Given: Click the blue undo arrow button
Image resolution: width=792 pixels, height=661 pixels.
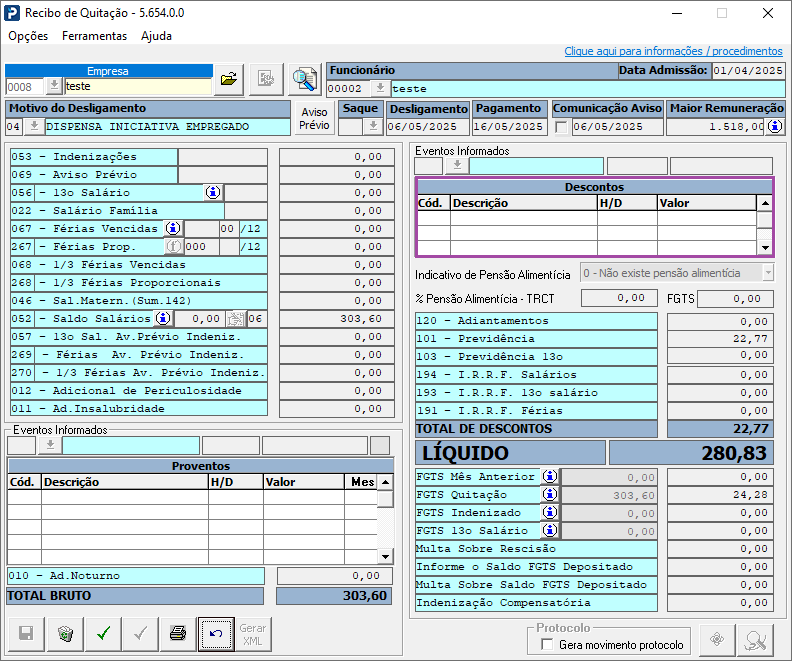Looking at the screenshot, I should [x=216, y=634].
